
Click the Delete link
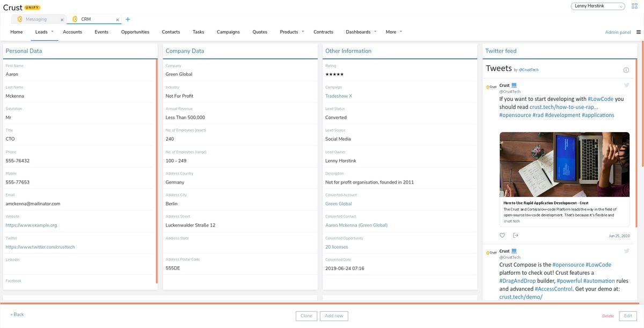(608, 316)
